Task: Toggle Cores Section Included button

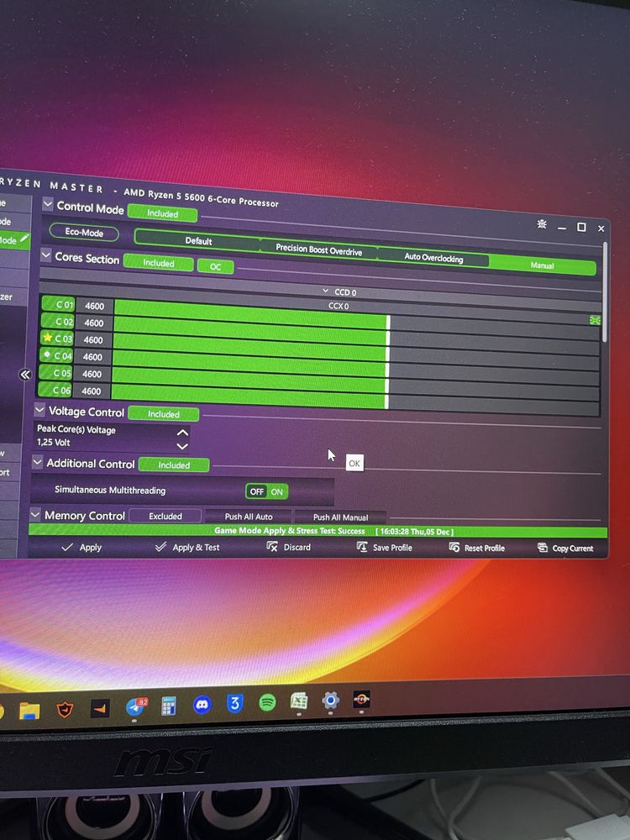Action: point(159,263)
